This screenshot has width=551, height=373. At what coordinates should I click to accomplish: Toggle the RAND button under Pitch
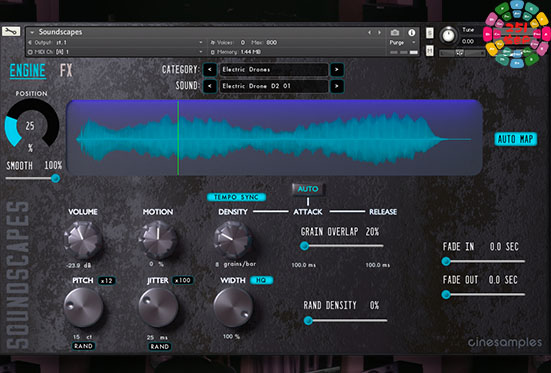(x=83, y=346)
